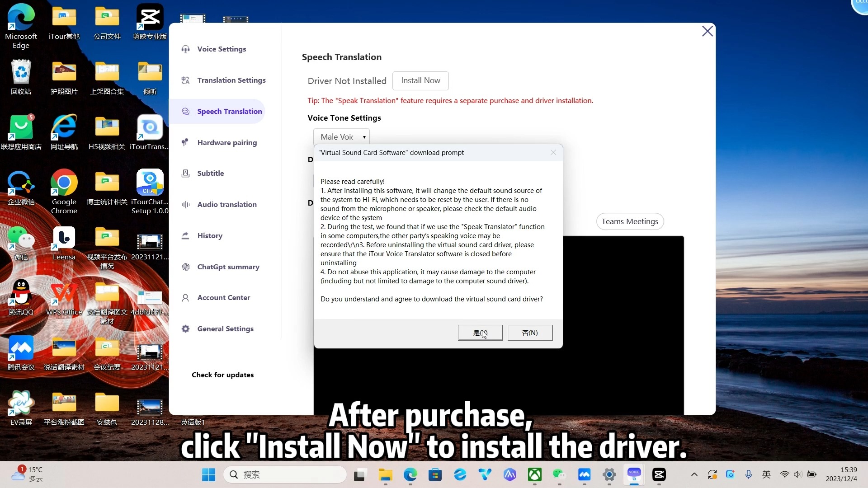Viewport: 868px width, 488px height.
Task: Click the Install Now button
Action: coord(420,80)
